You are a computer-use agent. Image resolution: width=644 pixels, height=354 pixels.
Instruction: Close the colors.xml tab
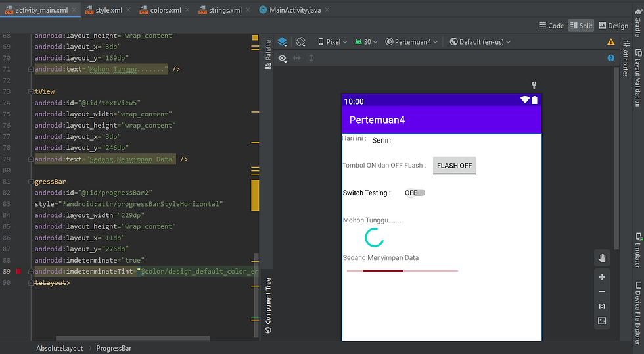pos(187,9)
